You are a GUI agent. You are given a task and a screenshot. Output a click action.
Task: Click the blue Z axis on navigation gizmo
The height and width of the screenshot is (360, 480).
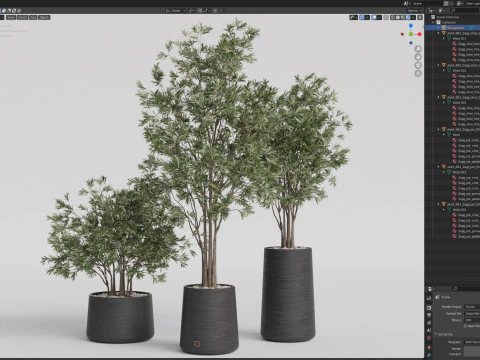tap(411, 26)
